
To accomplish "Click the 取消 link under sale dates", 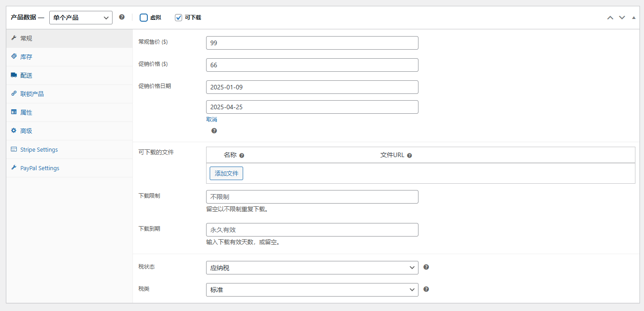I will (212, 120).
